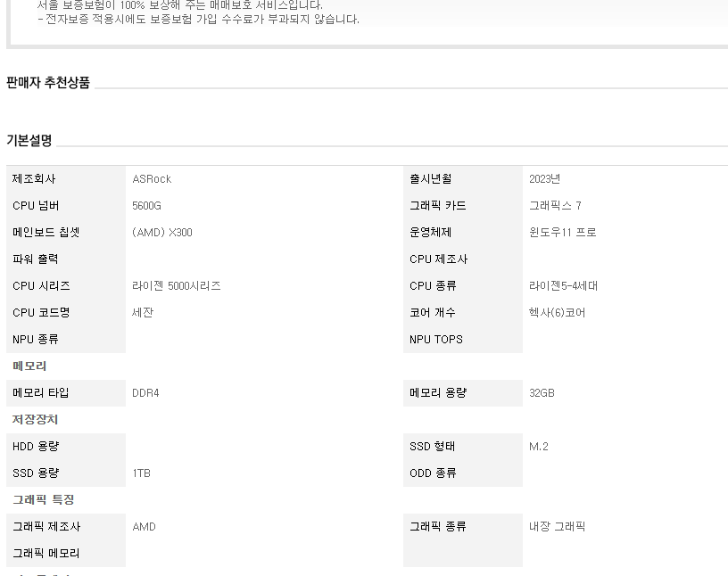The width and height of the screenshot is (728, 576).
Task: Click the 그래픽 제조사 label cell
Action: point(46,527)
